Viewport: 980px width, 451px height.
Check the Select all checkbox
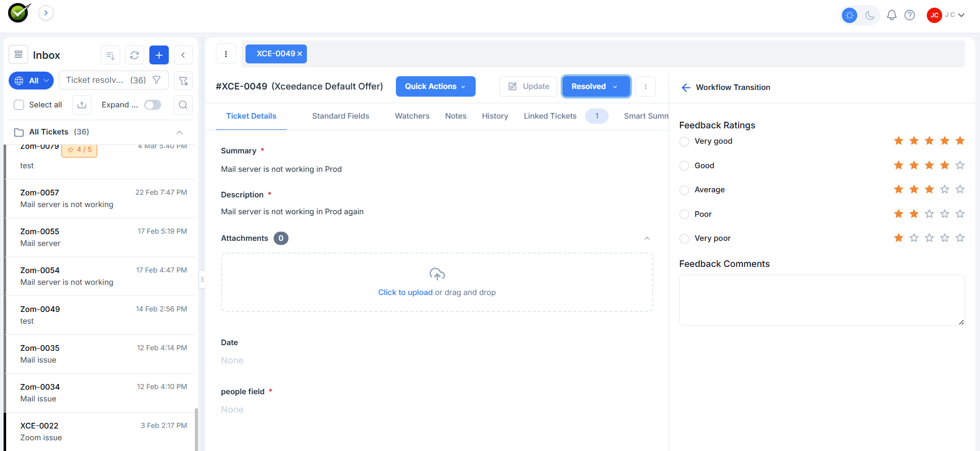19,105
